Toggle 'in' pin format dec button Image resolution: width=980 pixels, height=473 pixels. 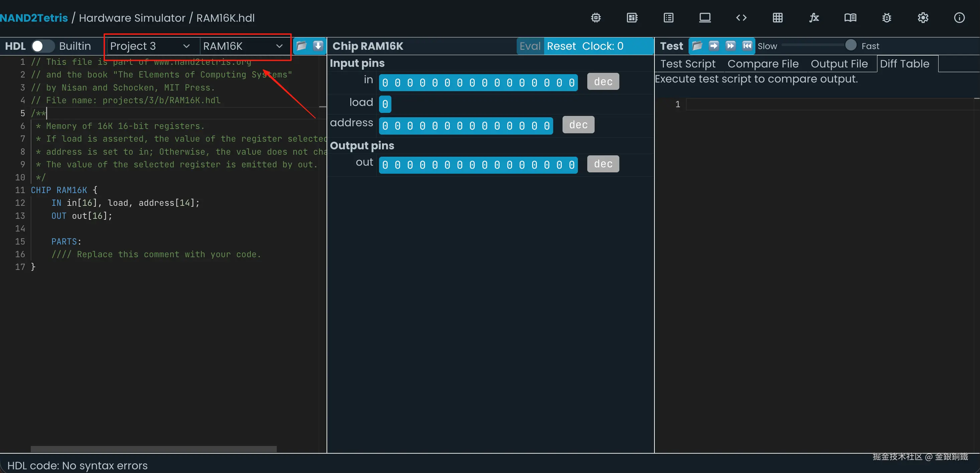coord(603,82)
